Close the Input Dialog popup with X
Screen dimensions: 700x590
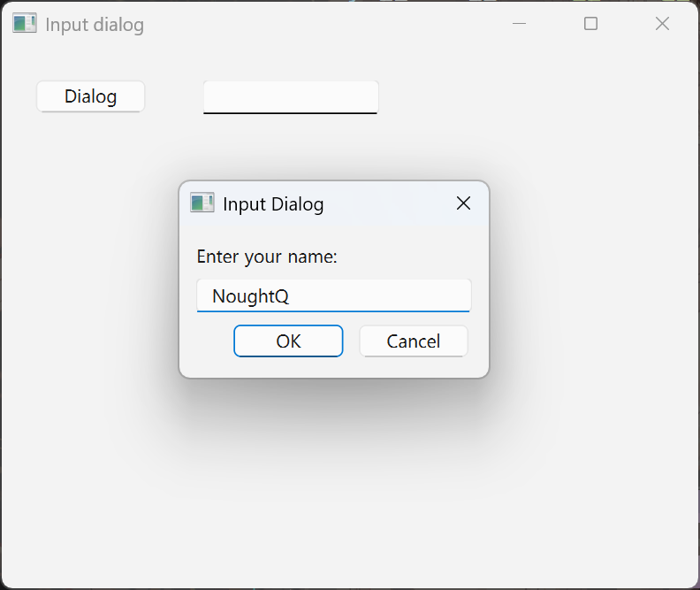point(463,203)
